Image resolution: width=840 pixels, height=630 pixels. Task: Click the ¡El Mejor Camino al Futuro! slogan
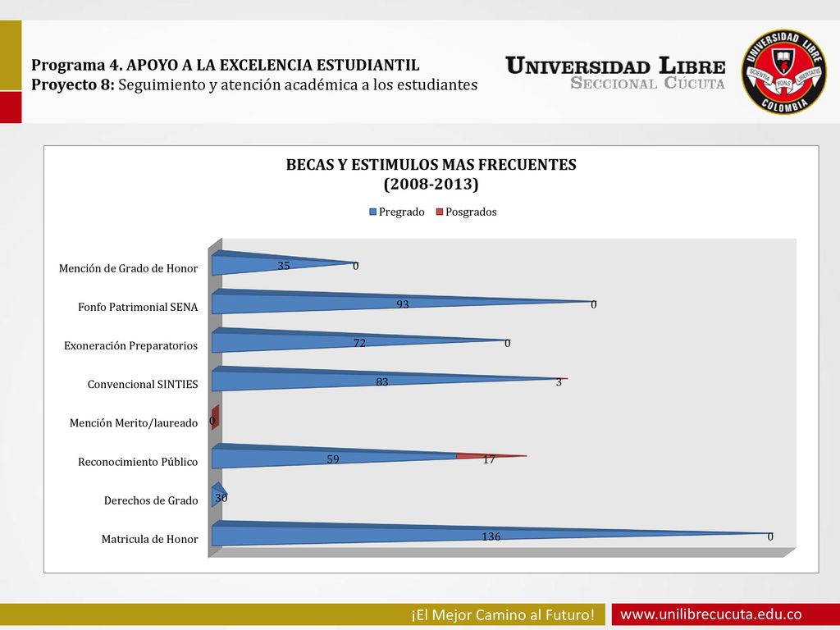[503, 614]
